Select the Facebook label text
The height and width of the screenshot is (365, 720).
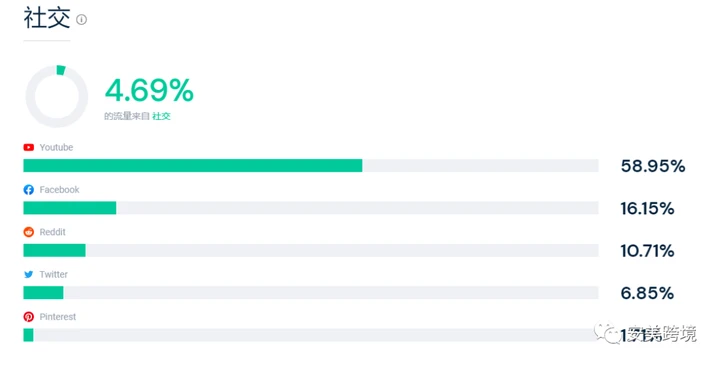tap(59, 190)
